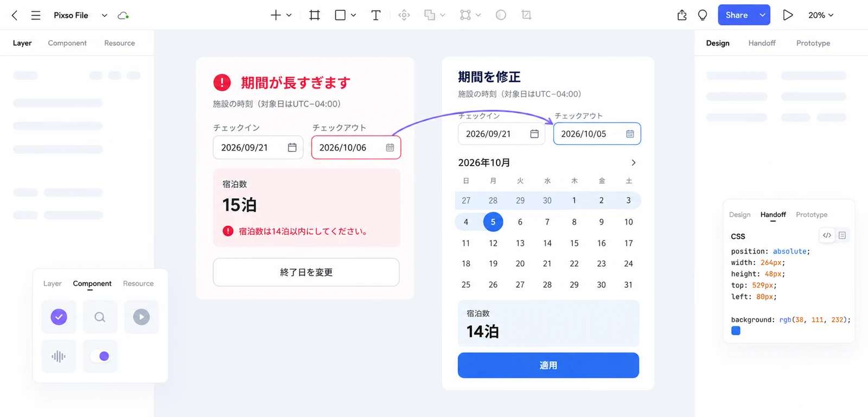Open the Prototype tab in top-right panel
This screenshot has width=868, height=417.
(813, 43)
